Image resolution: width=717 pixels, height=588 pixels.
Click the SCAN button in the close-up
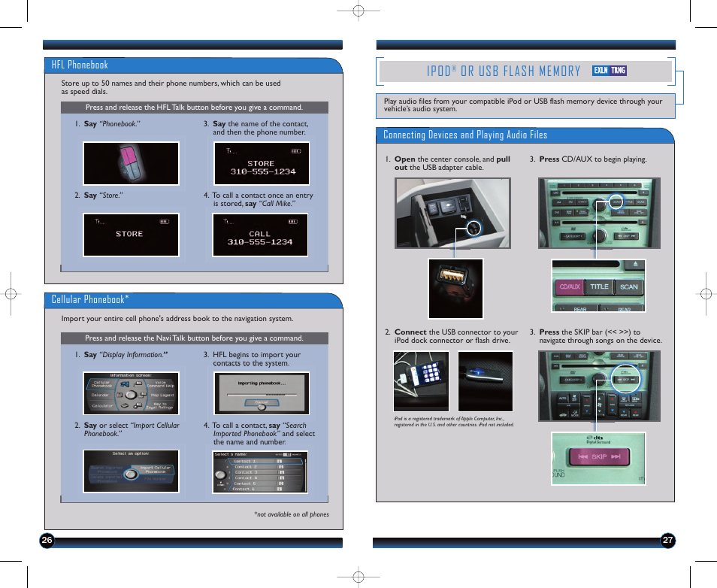629,287
